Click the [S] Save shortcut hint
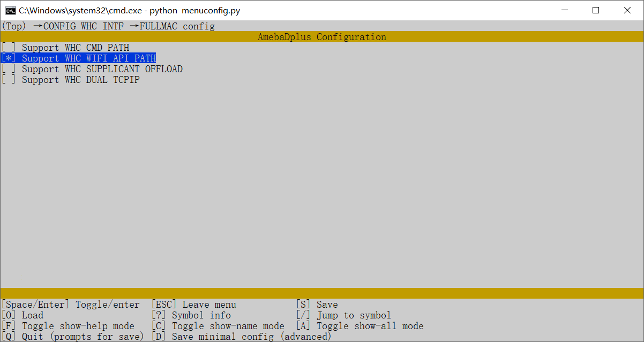644x342 pixels. tap(317, 305)
